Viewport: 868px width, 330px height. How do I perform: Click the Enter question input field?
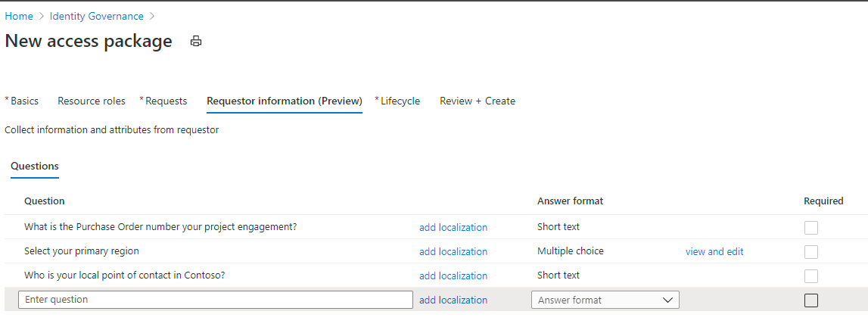tap(216, 300)
